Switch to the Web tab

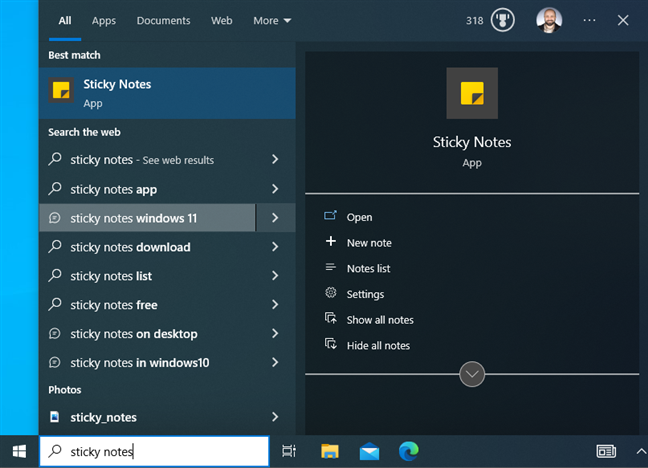222,21
